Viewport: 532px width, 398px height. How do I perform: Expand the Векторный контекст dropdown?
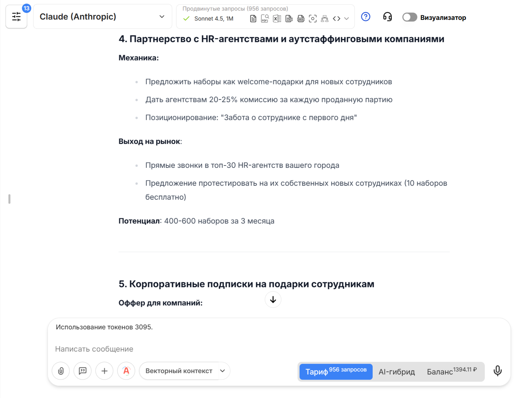(x=222, y=371)
